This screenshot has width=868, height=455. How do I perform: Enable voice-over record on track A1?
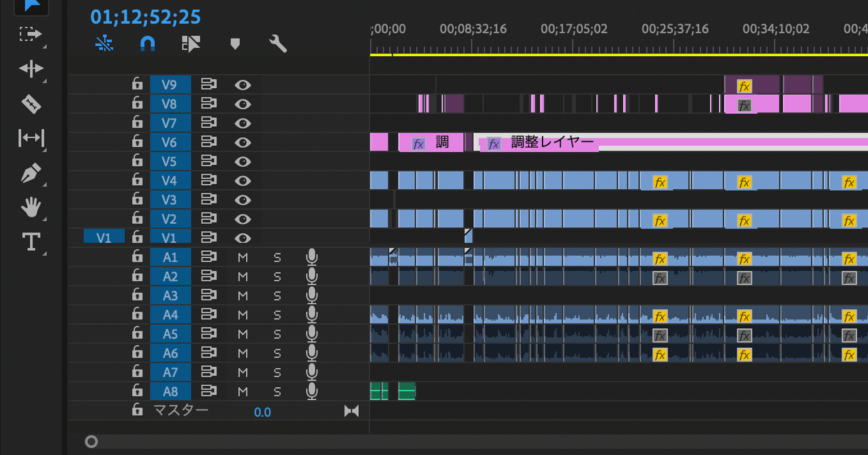(x=311, y=257)
